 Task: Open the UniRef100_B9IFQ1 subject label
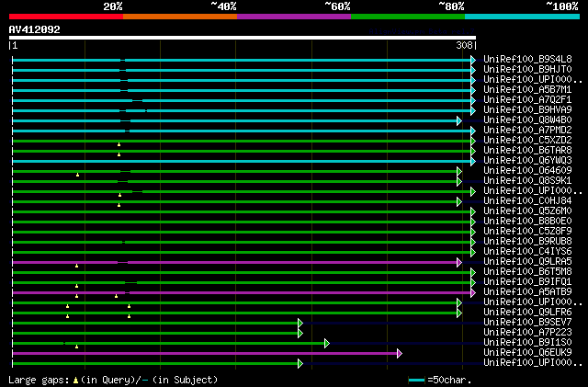(x=527, y=282)
